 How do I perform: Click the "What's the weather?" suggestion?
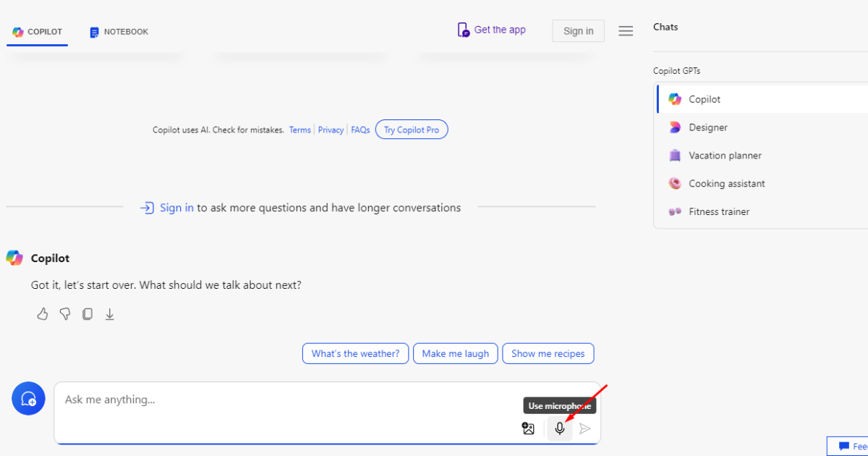tap(355, 354)
